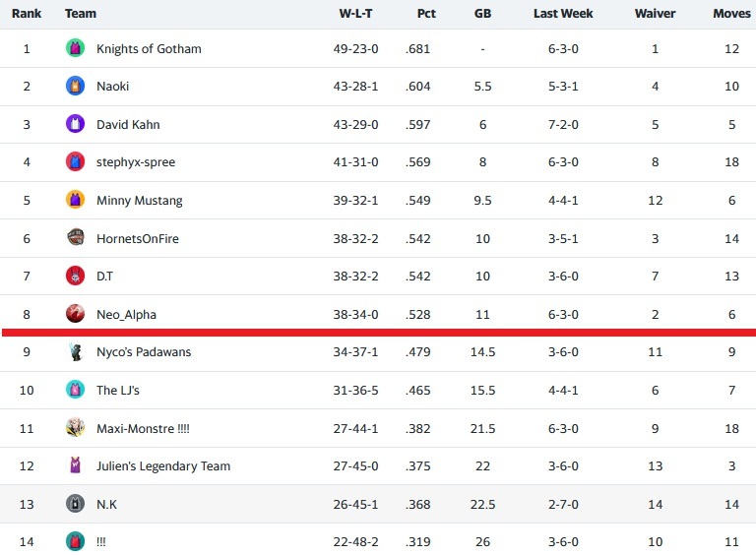This screenshot has height=555, width=756.
Task: Click the Knights of Gotham team avatar icon
Action: tap(75, 48)
